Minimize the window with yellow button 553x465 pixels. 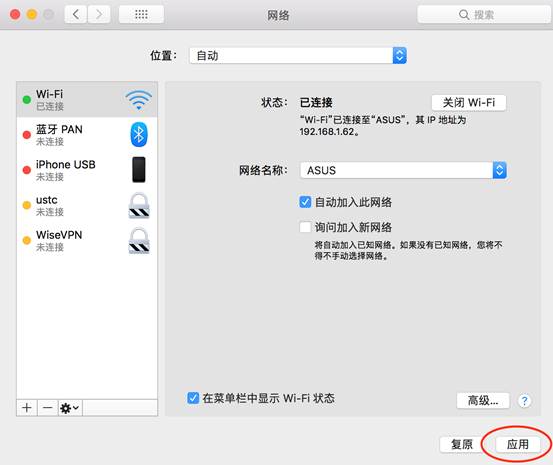point(32,14)
